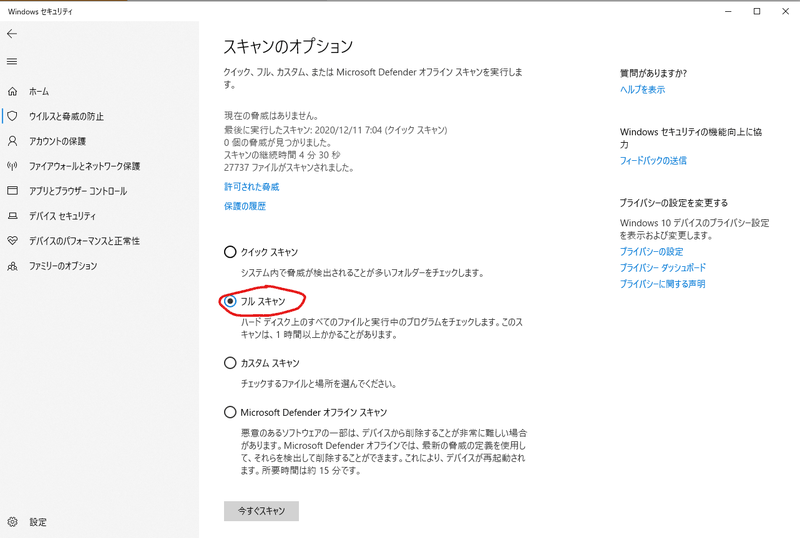This screenshot has width=800, height=538.
Task: Click the 27737 ファイルがスキャンされました text
Action: click(289, 167)
